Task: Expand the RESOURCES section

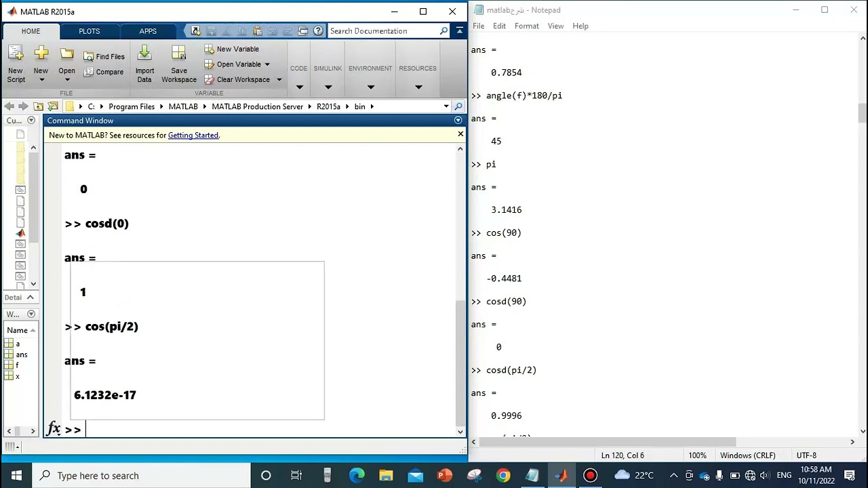Action: point(418,87)
